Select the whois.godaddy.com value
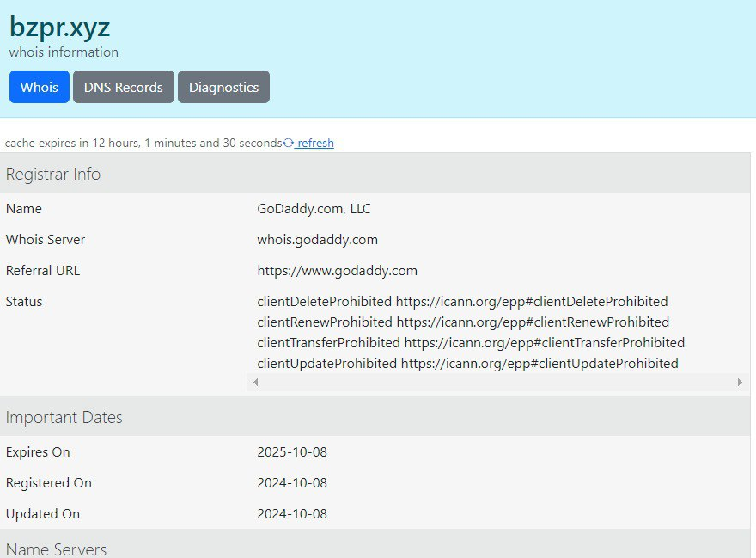The width and height of the screenshot is (756, 558). 317,240
